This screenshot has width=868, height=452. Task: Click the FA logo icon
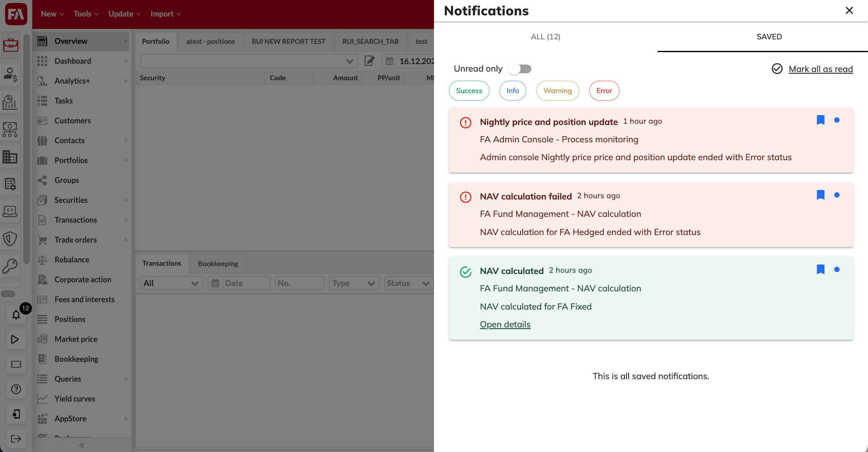coord(16,14)
